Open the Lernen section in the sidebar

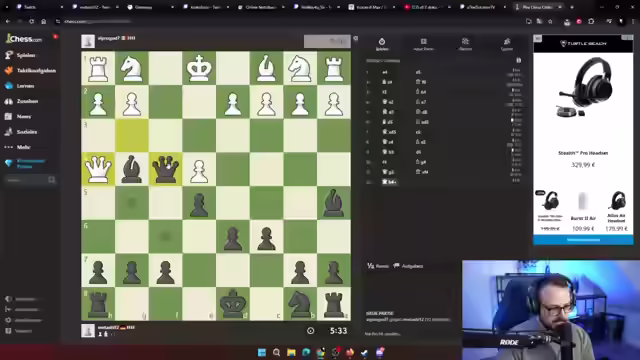point(20,86)
